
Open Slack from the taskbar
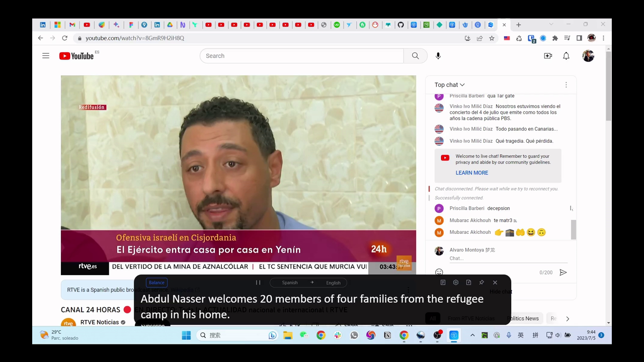(338, 335)
